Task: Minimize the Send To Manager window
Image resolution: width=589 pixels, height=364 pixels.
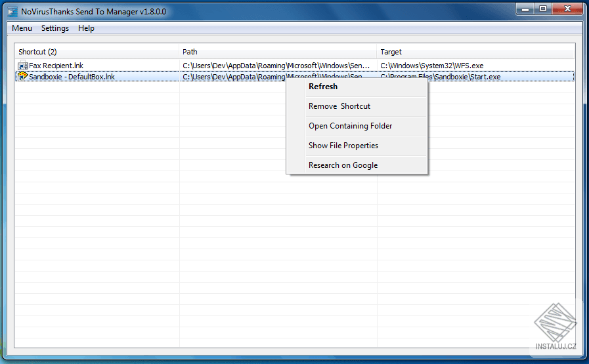Action: tap(525, 9)
